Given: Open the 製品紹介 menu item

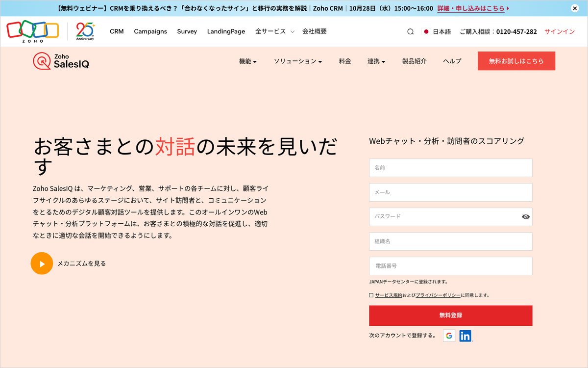Looking at the screenshot, I should tap(415, 61).
